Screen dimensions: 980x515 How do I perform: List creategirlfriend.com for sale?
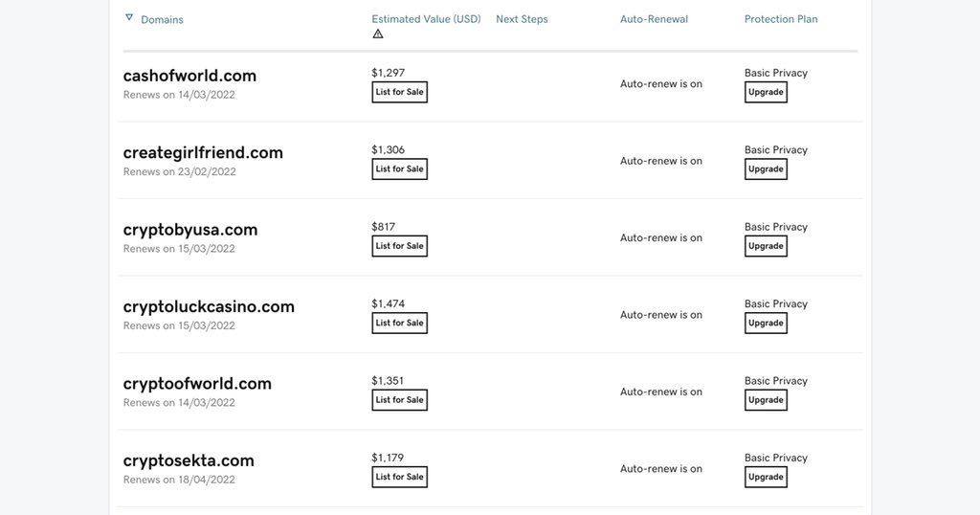pos(399,168)
